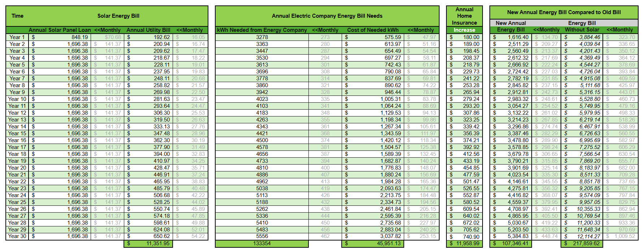The width and height of the screenshot is (644, 251).
Task: Select bill without solar value 12,114.27
Action: coord(582,236)
